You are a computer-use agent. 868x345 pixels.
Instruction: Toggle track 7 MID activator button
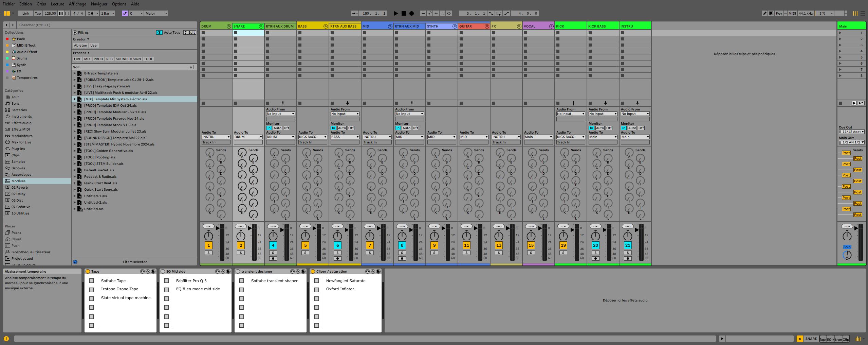370,245
